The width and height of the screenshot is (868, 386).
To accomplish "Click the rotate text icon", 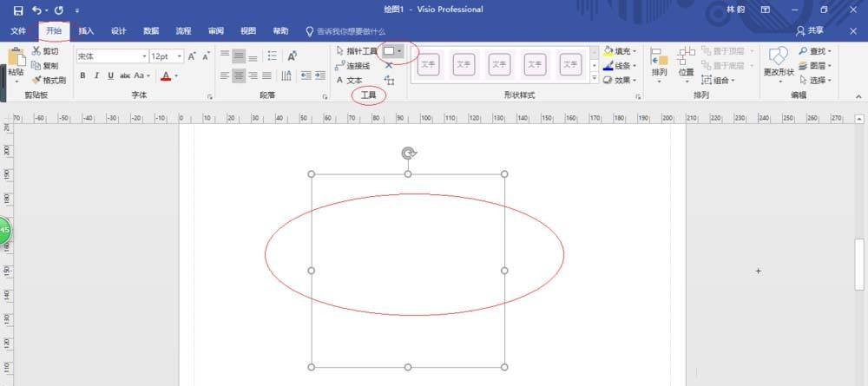I will click(293, 56).
